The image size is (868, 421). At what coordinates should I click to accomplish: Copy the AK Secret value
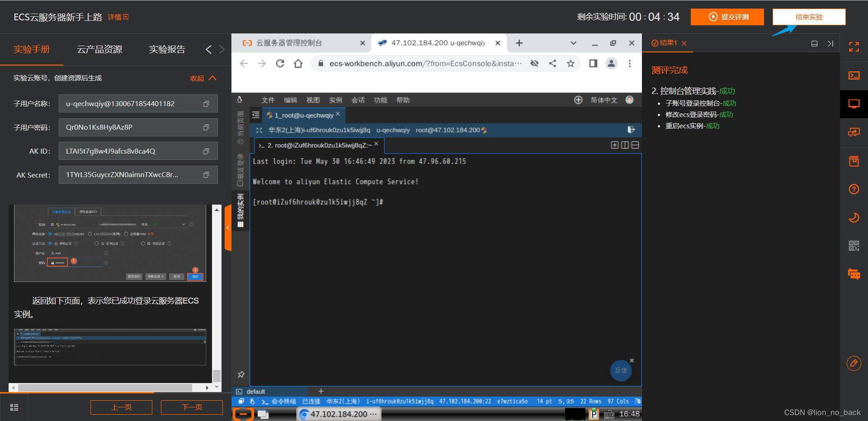[206, 175]
